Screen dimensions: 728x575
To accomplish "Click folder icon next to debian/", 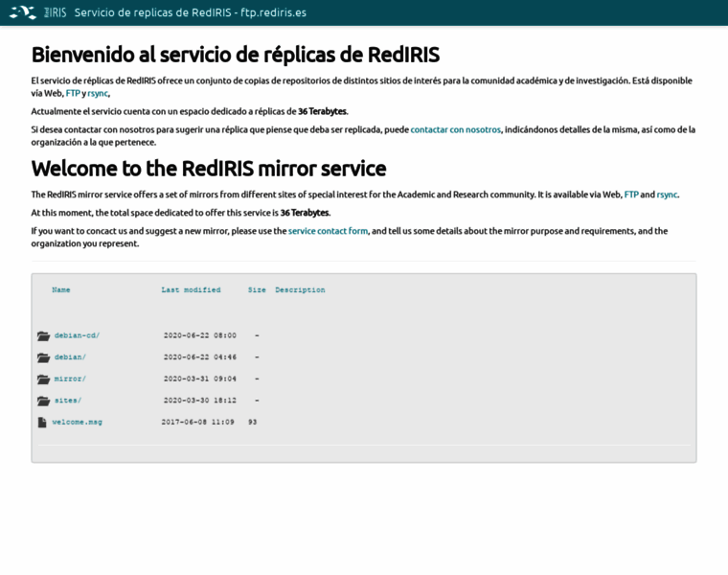I will 44,357.
